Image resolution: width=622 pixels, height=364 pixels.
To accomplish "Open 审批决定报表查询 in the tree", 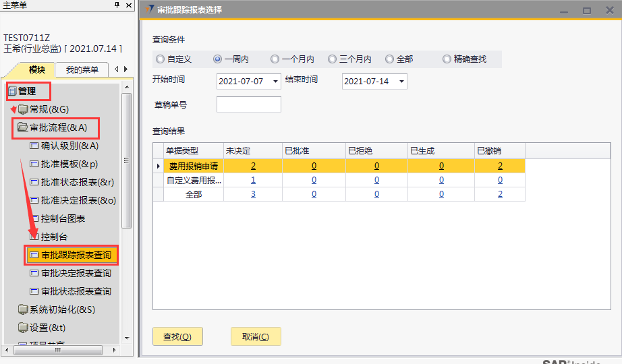I will click(x=76, y=274).
